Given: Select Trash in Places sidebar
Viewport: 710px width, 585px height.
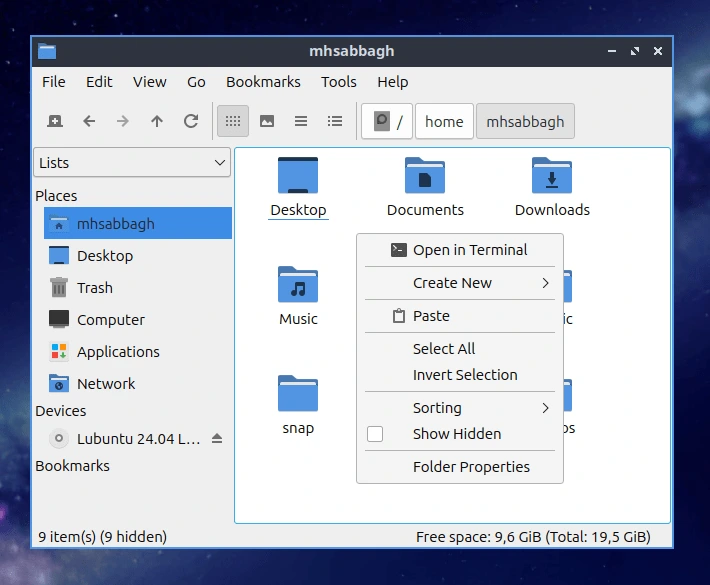Looking at the screenshot, I should click(138, 288).
